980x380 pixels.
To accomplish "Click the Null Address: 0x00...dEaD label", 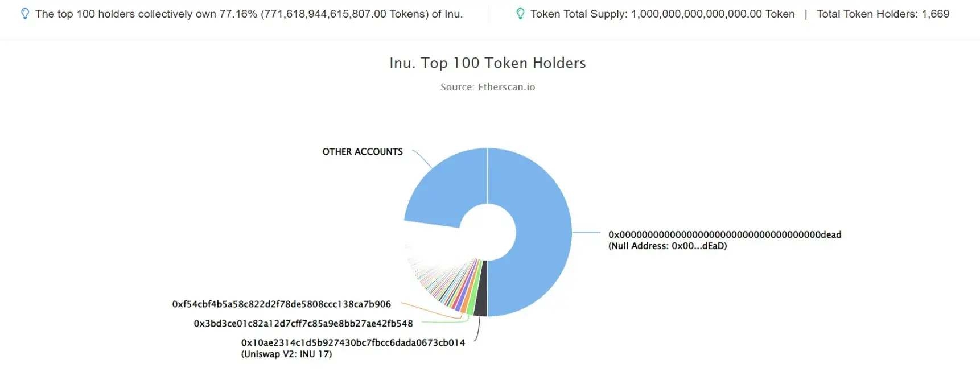I will pyautogui.click(x=668, y=246).
